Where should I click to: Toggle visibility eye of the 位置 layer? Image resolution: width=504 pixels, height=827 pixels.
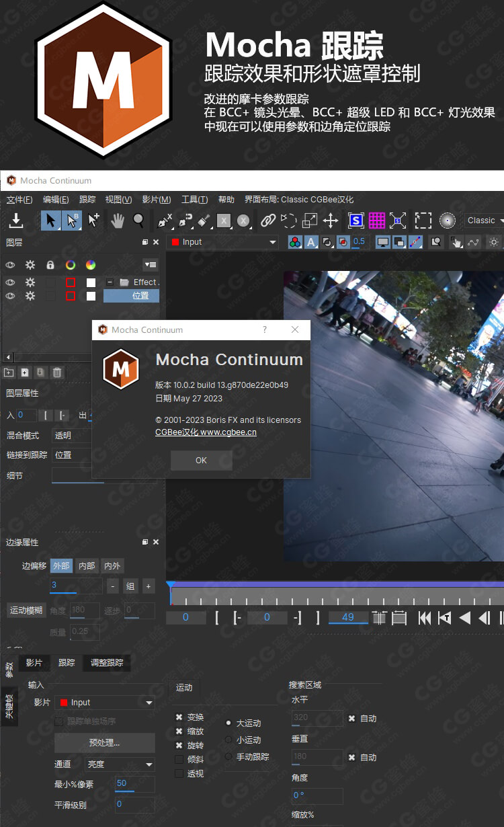pos(10,296)
